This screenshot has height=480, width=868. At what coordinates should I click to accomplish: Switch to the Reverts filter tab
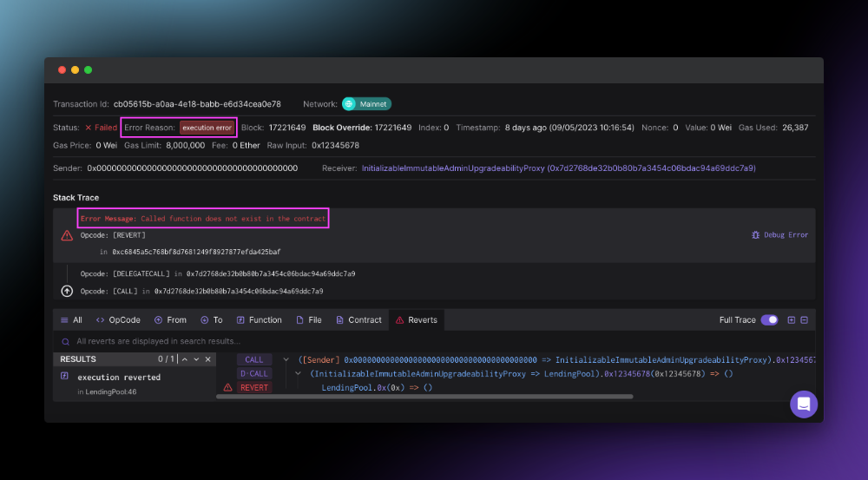pos(416,320)
